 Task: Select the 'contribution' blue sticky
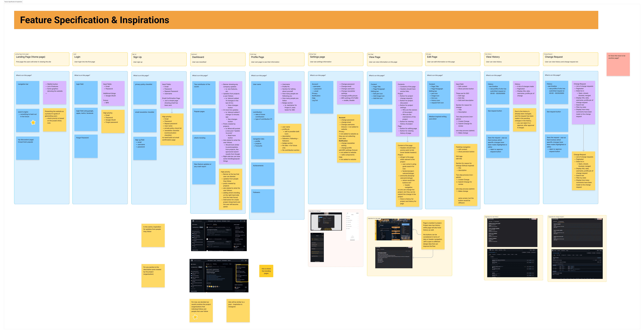263,121
